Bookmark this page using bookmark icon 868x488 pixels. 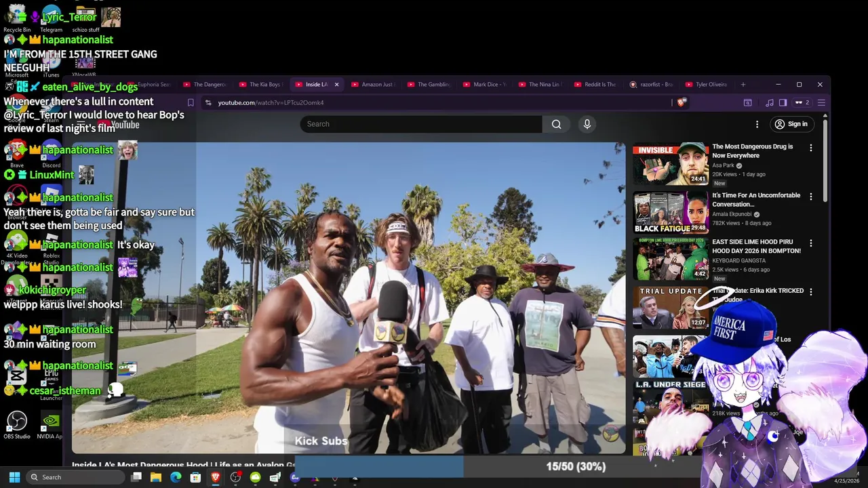click(x=191, y=103)
